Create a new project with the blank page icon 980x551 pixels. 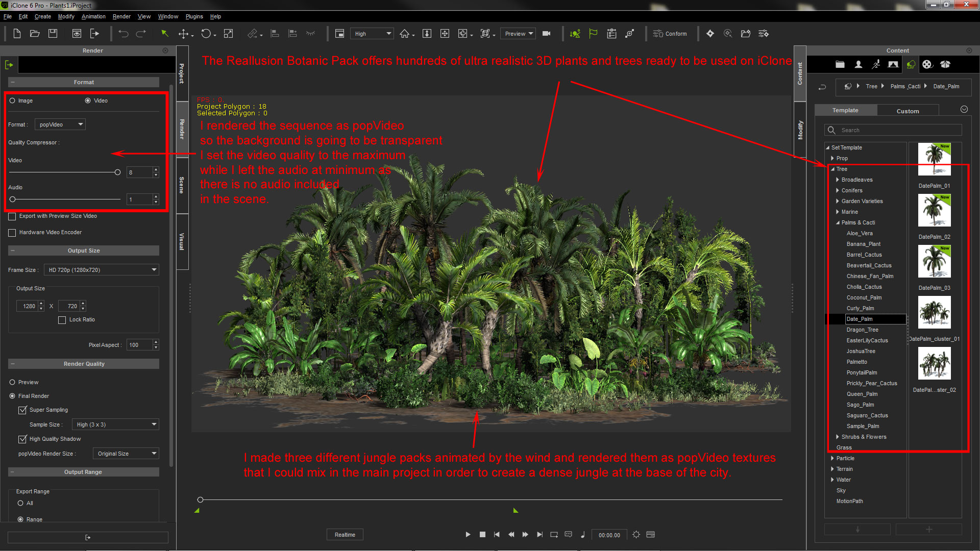pyautogui.click(x=17, y=34)
